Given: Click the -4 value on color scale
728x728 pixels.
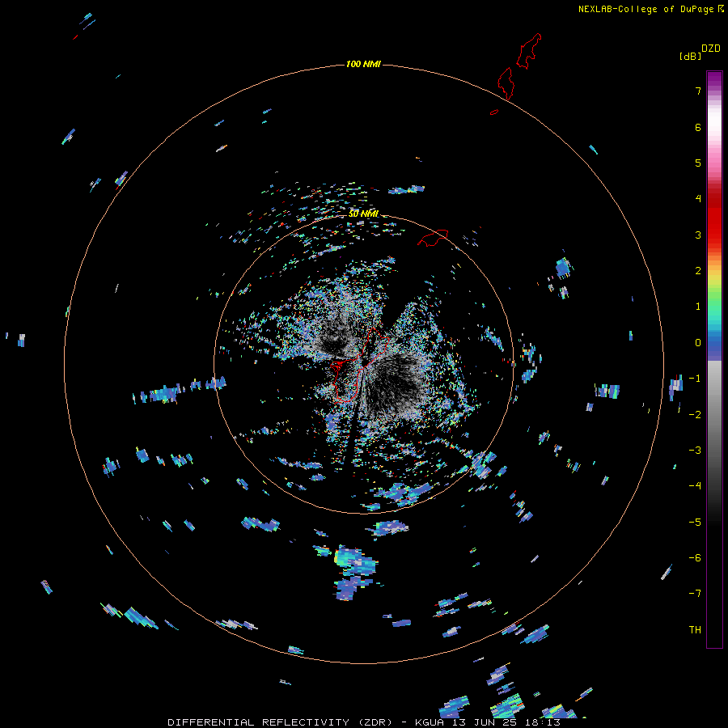Looking at the screenshot, I should [x=695, y=485].
